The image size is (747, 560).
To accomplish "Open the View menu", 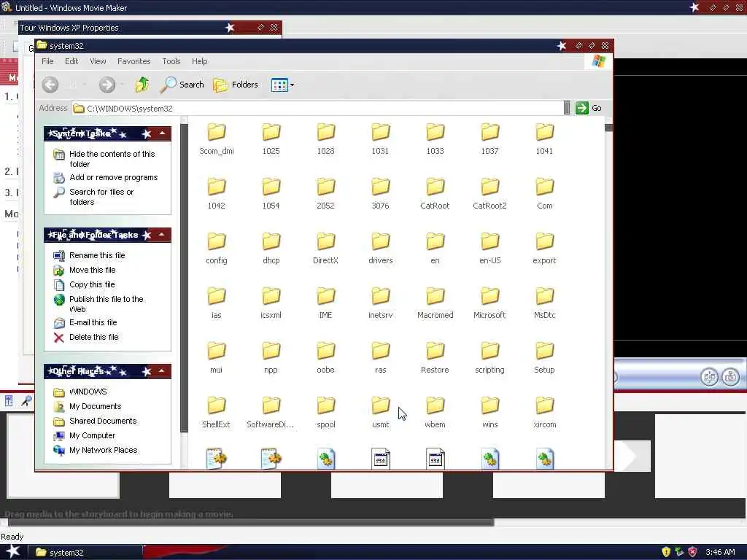I will [98, 61].
